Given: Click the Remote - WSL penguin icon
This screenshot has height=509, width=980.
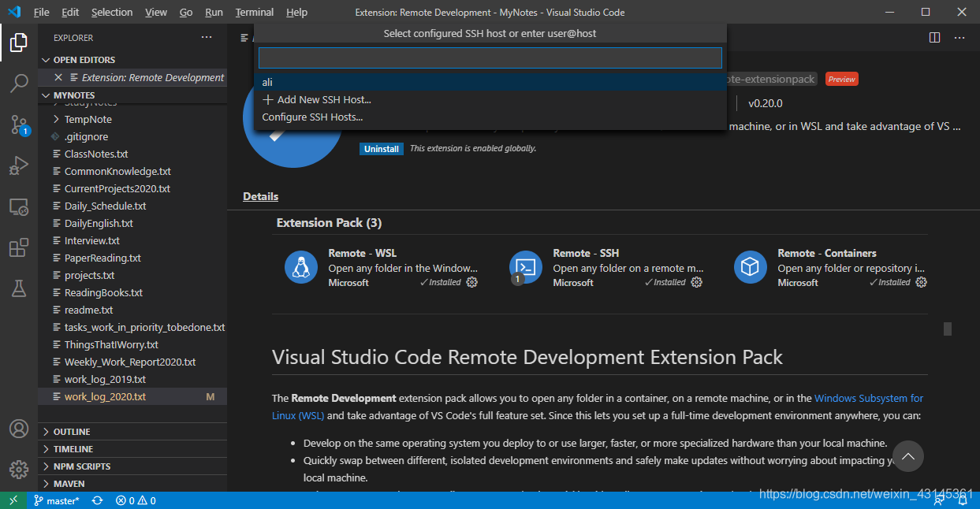Looking at the screenshot, I should point(300,267).
